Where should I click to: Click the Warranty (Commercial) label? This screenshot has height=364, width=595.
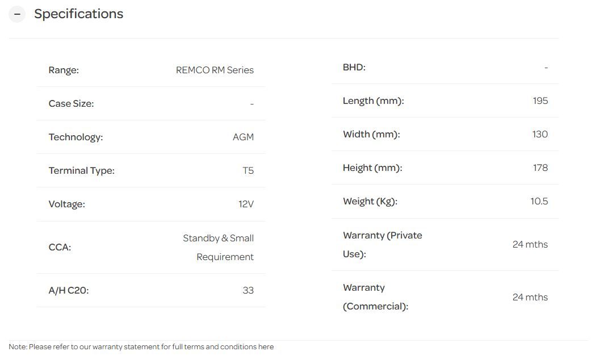pos(375,297)
